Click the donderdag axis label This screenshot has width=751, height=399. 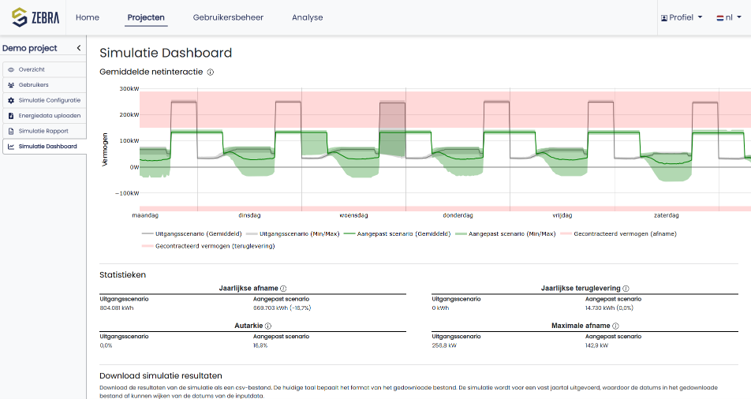(458, 216)
